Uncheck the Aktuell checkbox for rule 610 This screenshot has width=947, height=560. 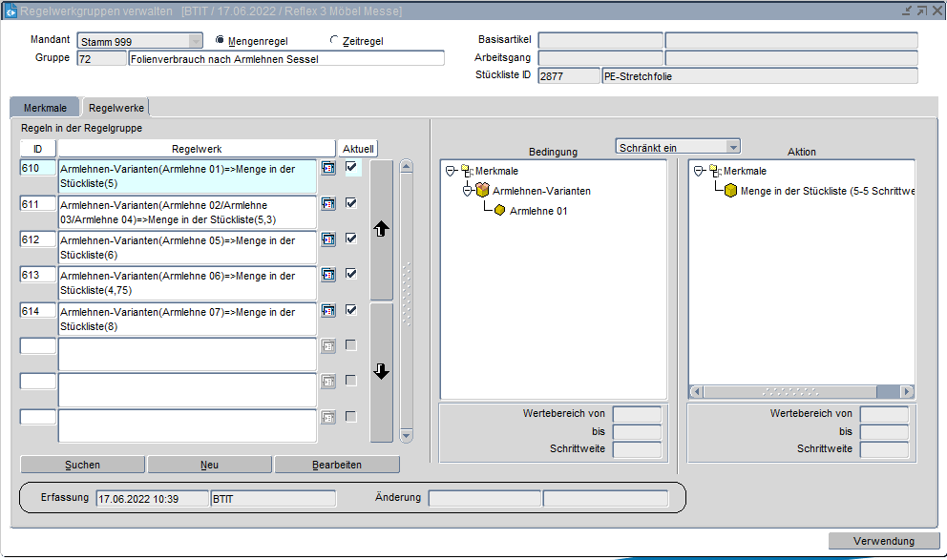pyautogui.click(x=352, y=168)
